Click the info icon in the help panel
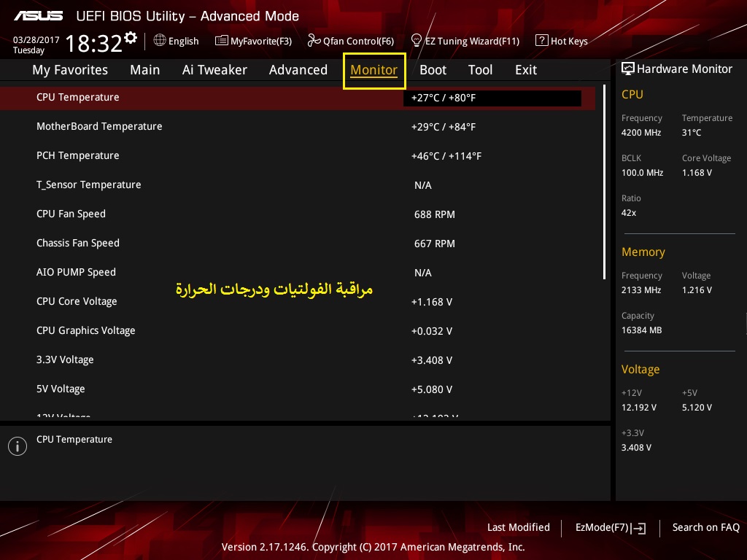 [x=18, y=446]
